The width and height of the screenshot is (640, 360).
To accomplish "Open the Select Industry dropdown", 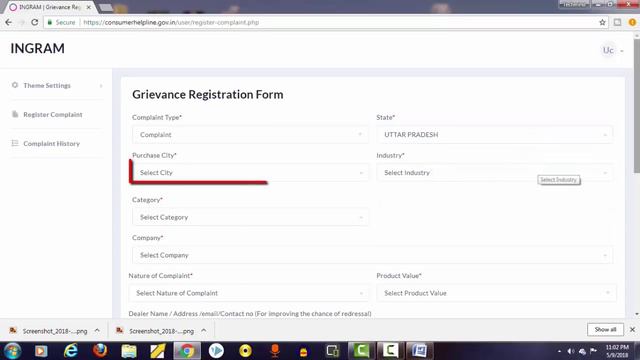I will (x=494, y=173).
